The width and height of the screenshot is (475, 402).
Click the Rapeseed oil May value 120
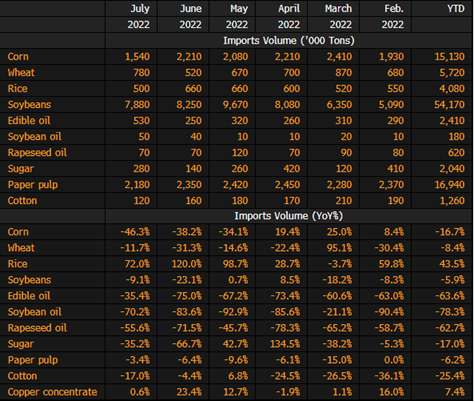[240, 153]
